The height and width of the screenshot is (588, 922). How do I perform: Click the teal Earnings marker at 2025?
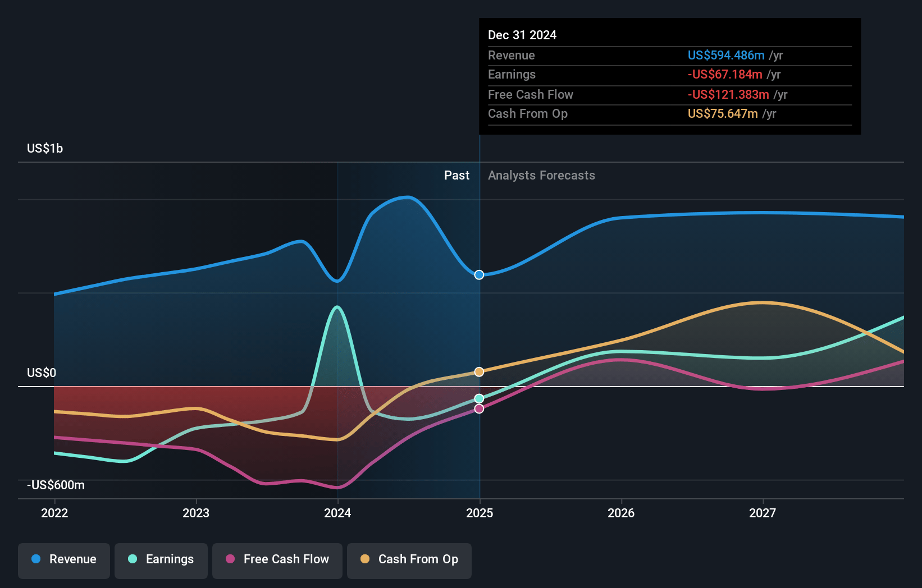click(479, 399)
